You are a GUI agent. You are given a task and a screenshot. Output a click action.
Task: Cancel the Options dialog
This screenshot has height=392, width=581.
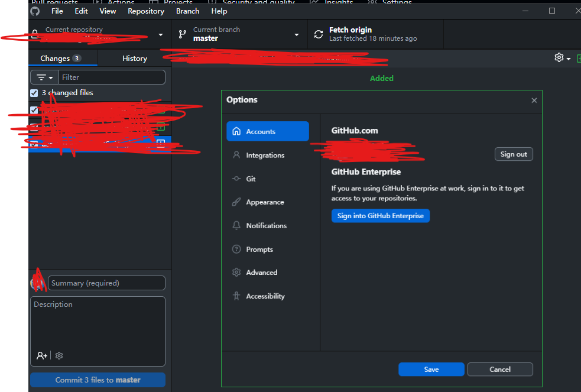(x=500, y=370)
